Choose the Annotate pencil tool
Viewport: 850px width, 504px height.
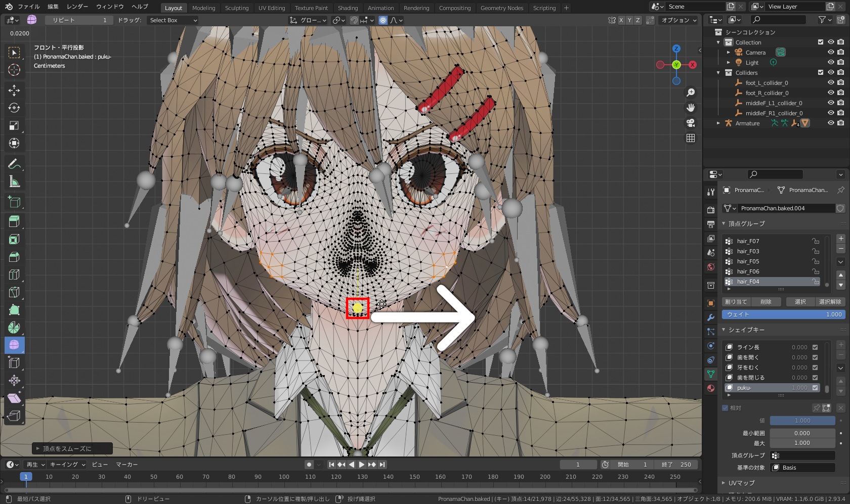coord(14,164)
